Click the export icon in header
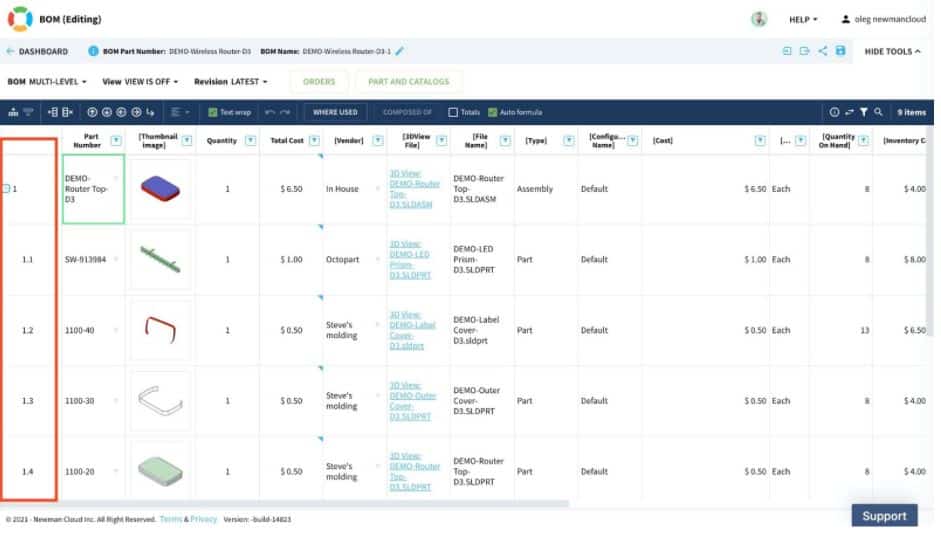The width and height of the screenshot is (941, 535). pyautogui.click(x=805, y=51)
